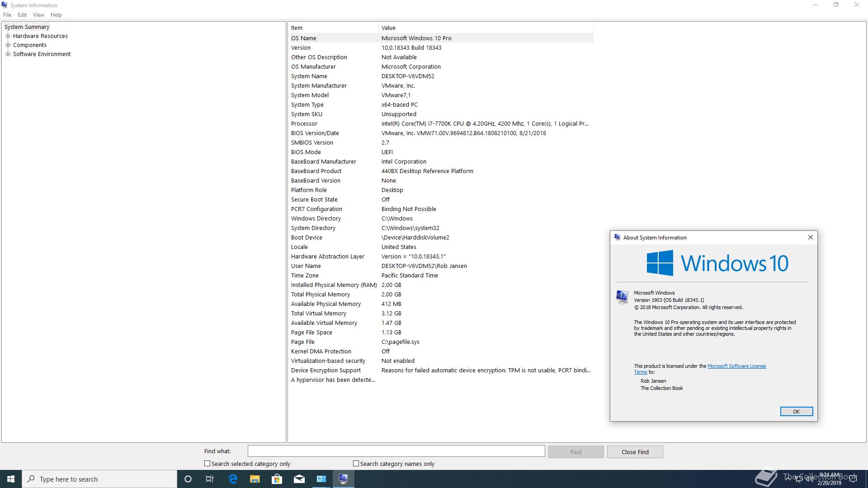Launch Microsoft Store taskbar icon
Image resolution: width=868 pixels, height=488 pixels.
pos(277,479)
